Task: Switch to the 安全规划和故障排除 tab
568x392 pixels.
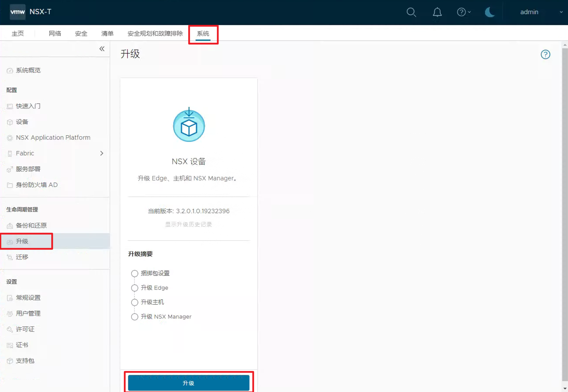Action: 155,34
